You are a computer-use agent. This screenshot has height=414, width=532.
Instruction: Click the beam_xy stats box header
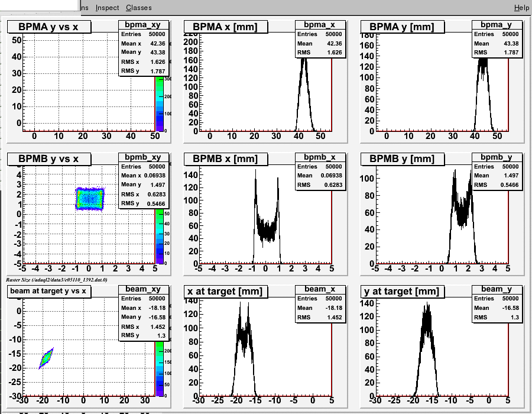[143, 289]
